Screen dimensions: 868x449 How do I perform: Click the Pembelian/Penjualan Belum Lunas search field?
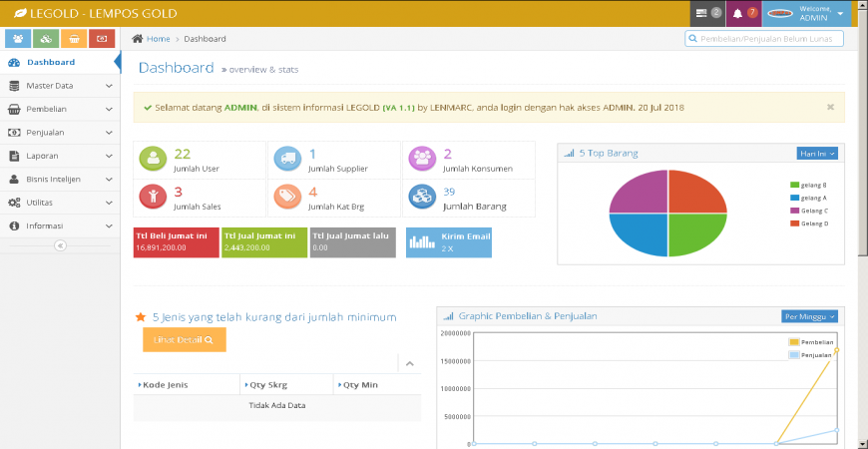(764, 39)
